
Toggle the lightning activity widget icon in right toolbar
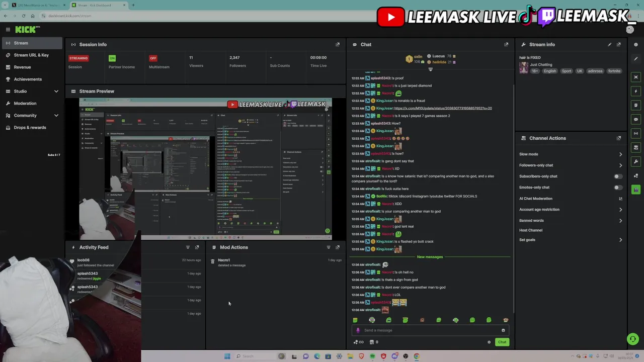(x=636, y=91)
